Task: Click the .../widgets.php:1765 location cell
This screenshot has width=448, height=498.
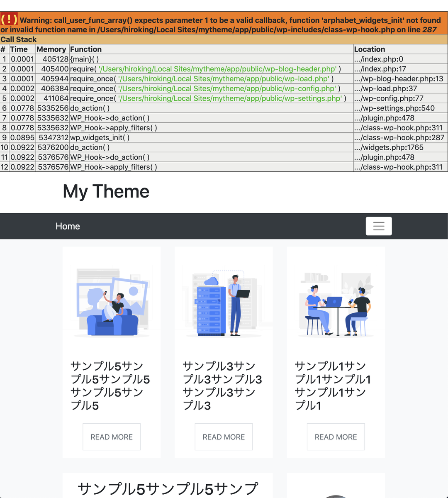Action: pyautogui.click(x=401, y=147)
